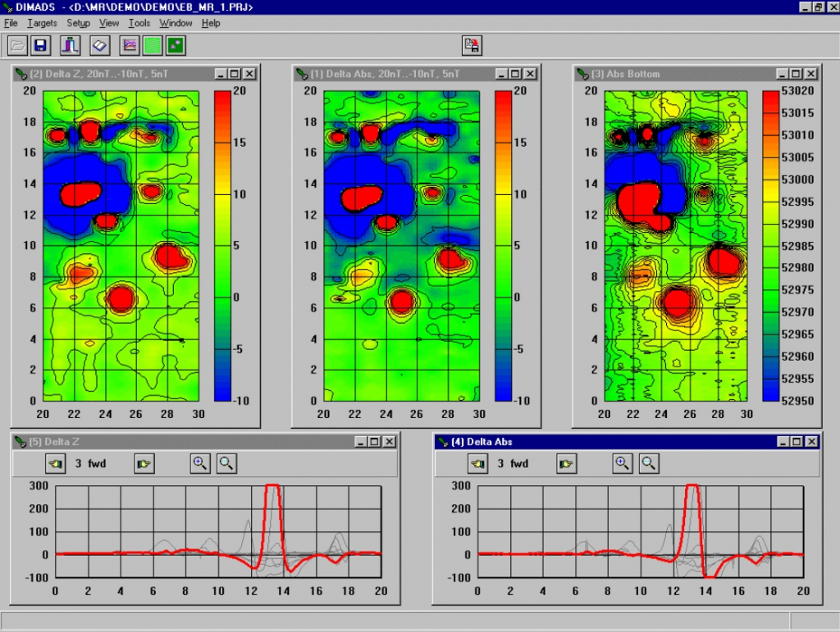Click the dark green targets icon in toolbar
The image size is (840, 632).
click(x=176, y=45)
